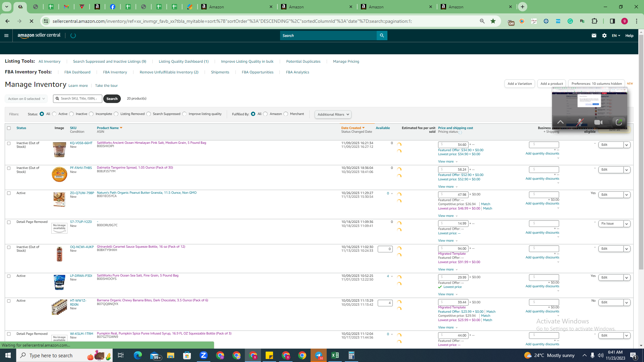Click the Add a product button

[x=552, y=84]
